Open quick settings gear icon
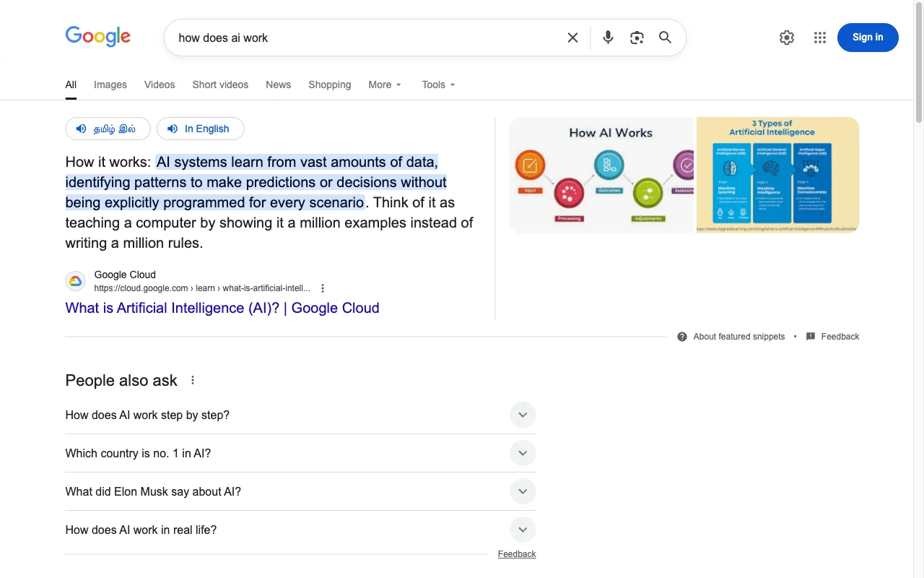The width and height of the screenshot is (924, 578). 787,37
